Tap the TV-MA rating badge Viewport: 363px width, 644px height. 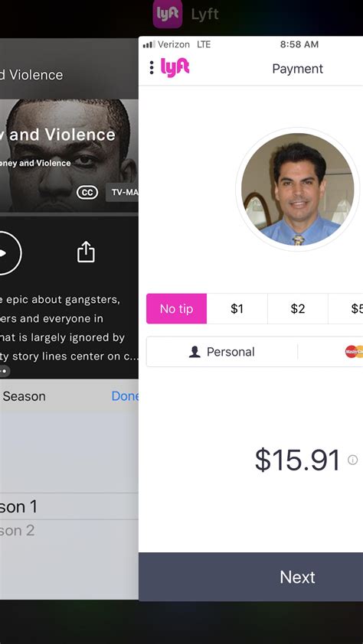122,192
